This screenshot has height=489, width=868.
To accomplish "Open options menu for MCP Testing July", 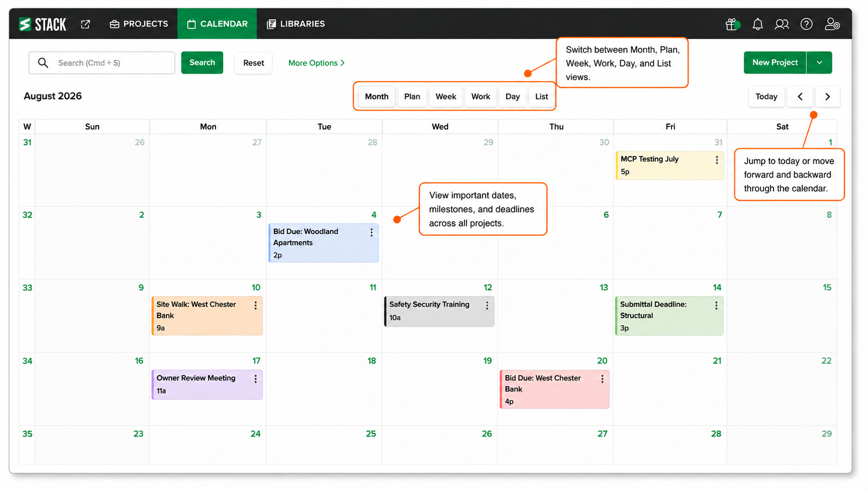I will pos(716,160).
